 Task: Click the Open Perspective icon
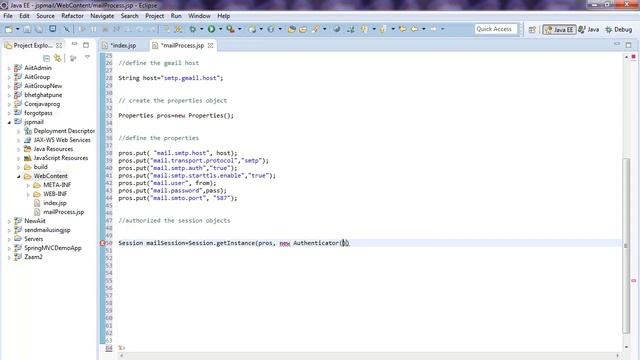[x=532, y=29]
